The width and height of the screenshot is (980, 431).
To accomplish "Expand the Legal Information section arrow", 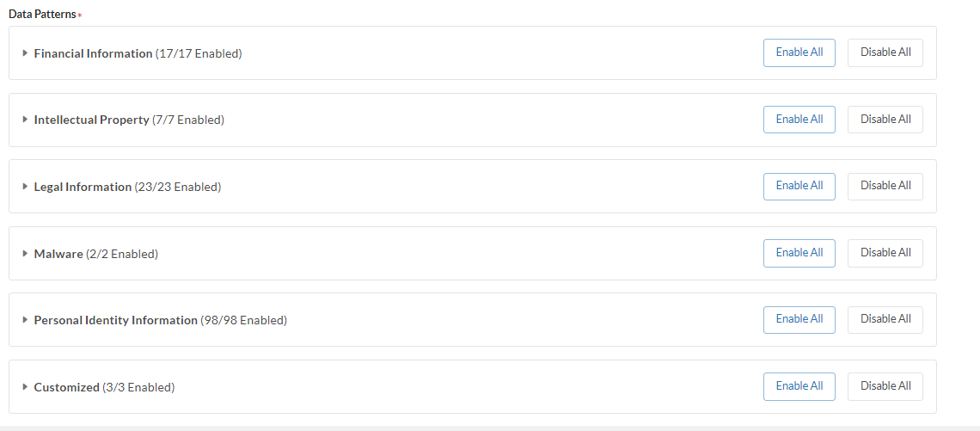I will [x=26, y=187].
